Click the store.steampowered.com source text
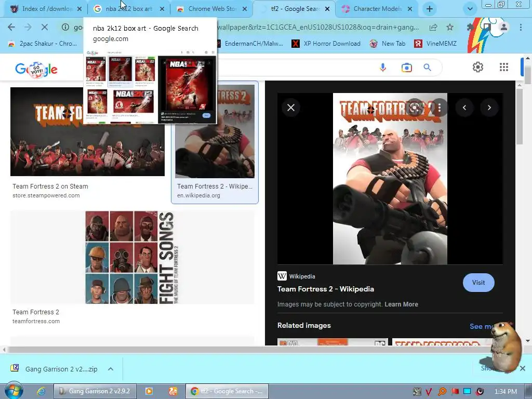532x399 pixels. click(x=46, y=195)
